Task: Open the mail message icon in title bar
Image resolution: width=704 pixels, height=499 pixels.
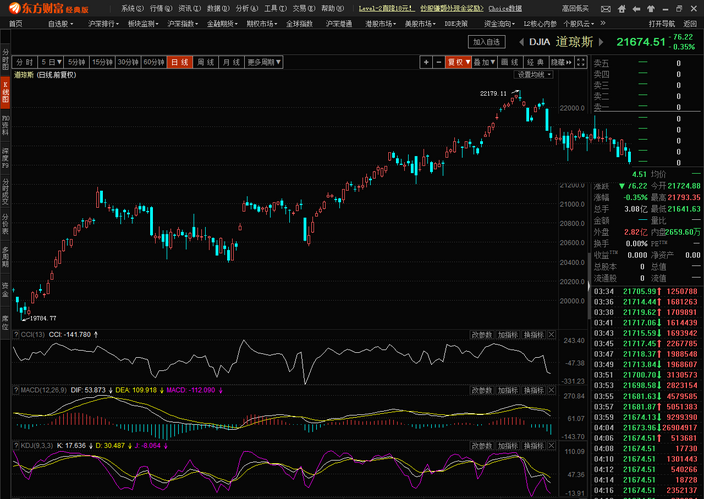Action: tap(606, 9)
